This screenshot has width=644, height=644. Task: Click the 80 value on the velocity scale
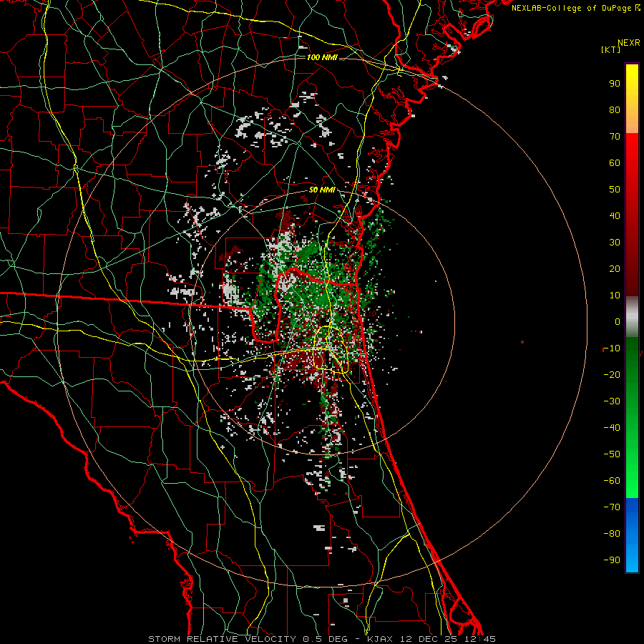615,109
